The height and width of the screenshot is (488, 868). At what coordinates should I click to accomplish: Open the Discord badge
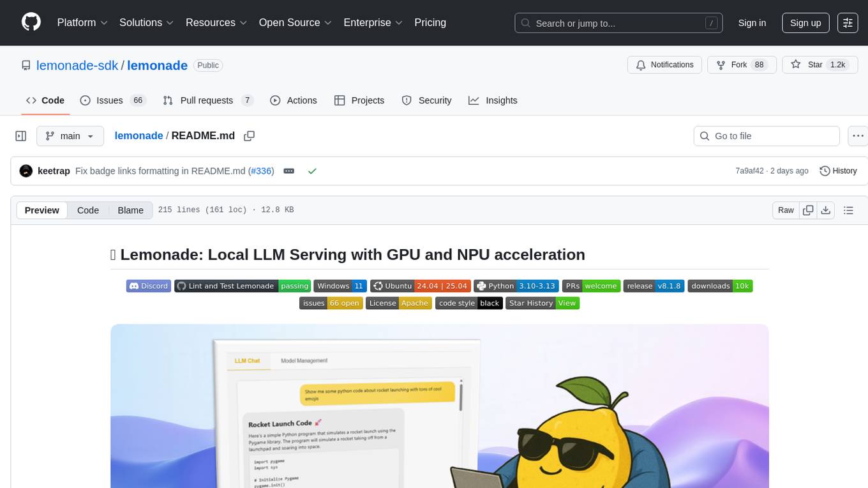coord(149,286)
